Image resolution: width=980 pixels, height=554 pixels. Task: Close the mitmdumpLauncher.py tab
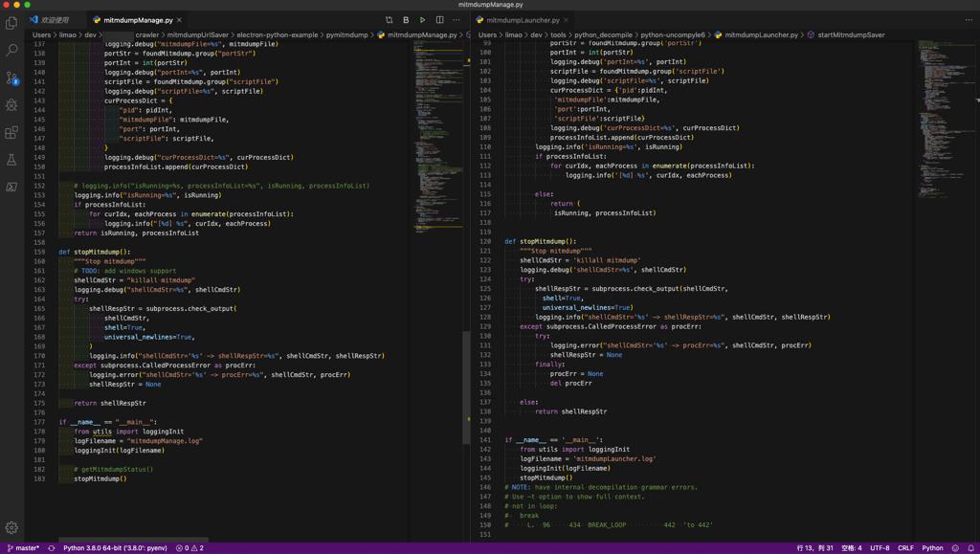coord(567,20)
